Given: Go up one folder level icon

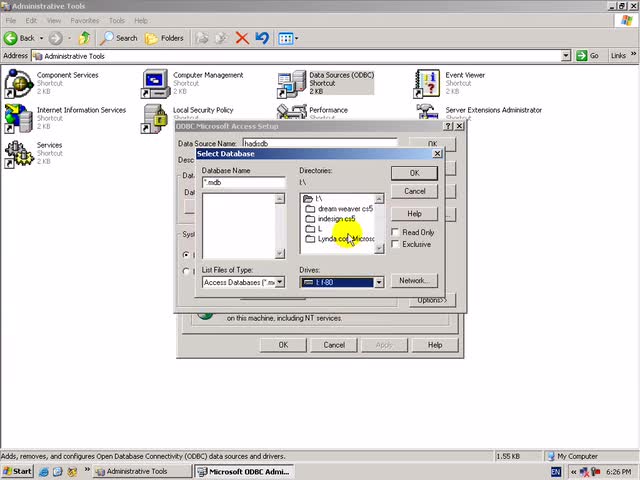Looking at the screenshot, I should (x=84, y=38).
